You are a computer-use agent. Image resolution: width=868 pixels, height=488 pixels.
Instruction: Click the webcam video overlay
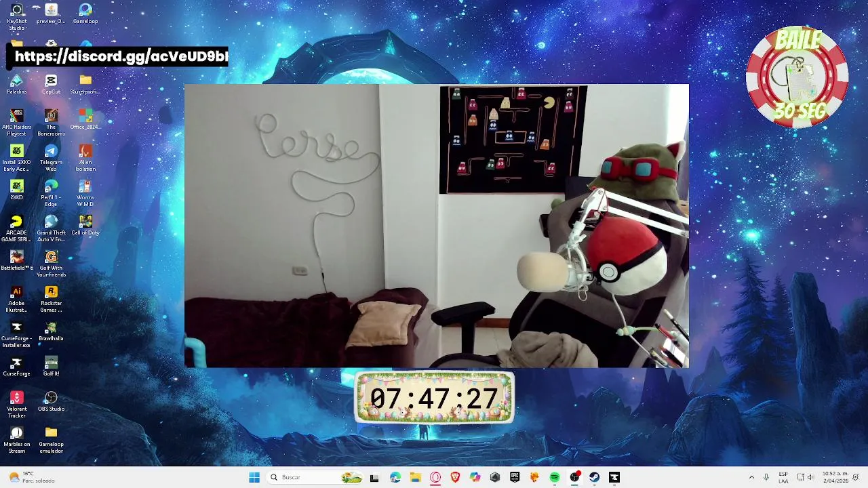click(x=436, y=226)
